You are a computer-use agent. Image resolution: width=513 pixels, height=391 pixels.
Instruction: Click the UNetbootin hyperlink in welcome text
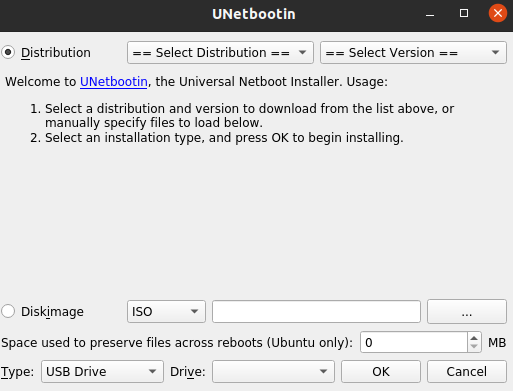coord(114,82)
